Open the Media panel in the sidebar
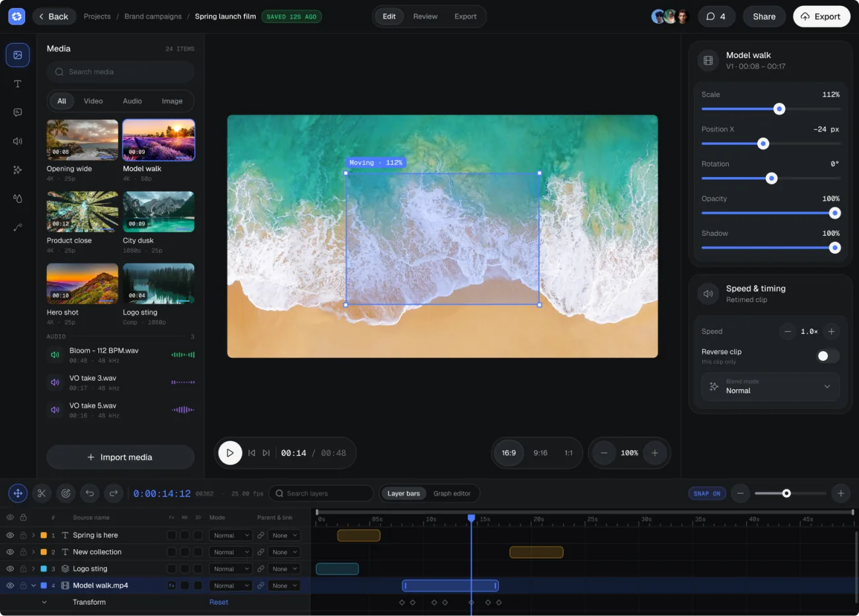 point(18,55)
